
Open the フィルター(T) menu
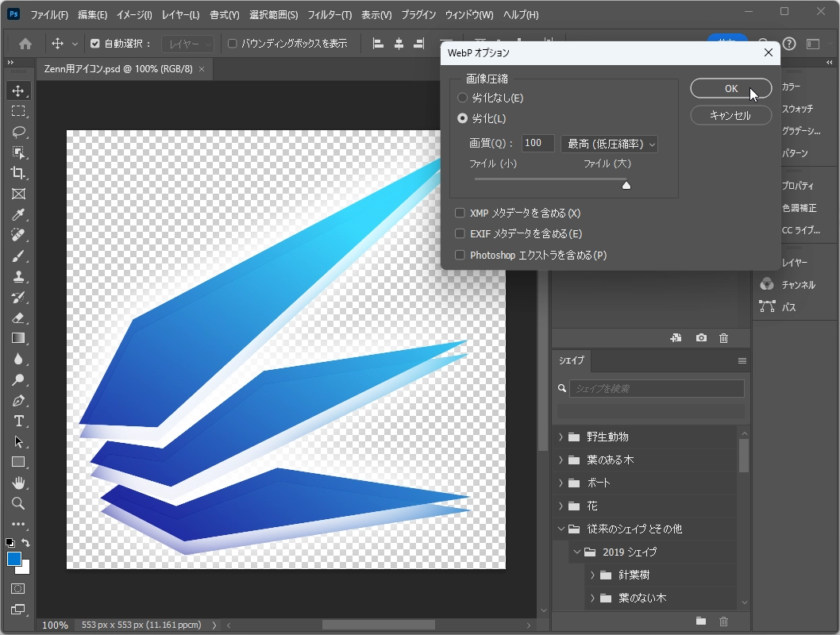(x=329, y=15)
